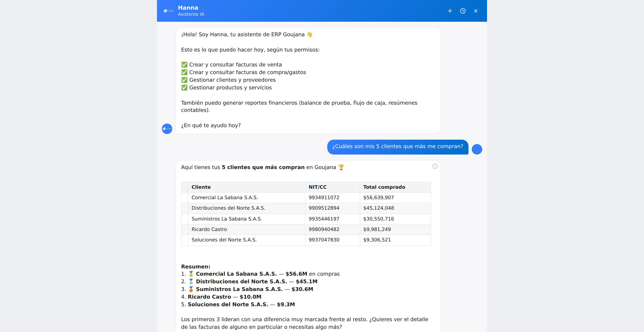The image size is (644, 332).
Task: Click summary item Comercial La Sabana $56.6M
Action: (260, 274)
